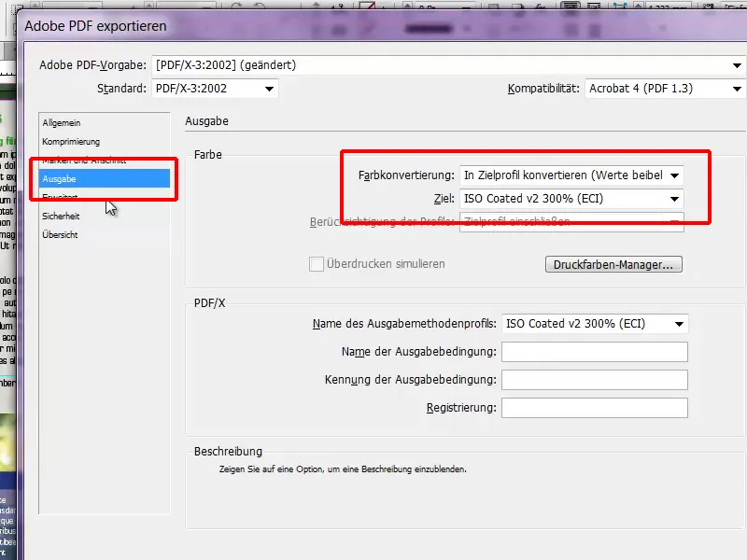Focus the Kennung der Ausgabebedingung field

pyautogui.click(x=595, y=380)
